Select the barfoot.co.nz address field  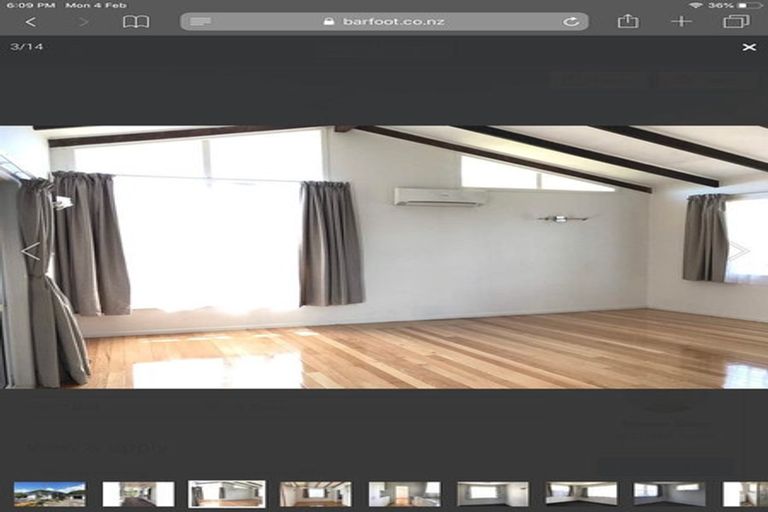(x=384, y=22)
